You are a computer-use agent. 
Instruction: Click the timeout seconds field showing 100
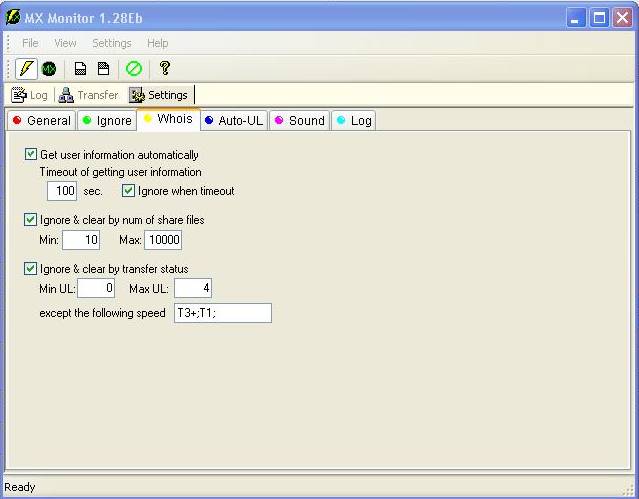(x=62, y=191)
